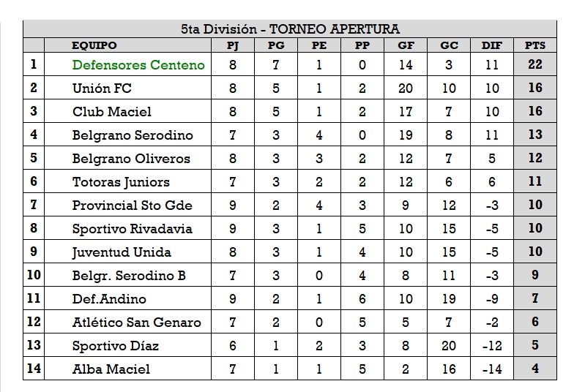The image size is (585, 392).
Task: Click the Sportivo Rivadavia team name
Action: (x=132, y=228)
